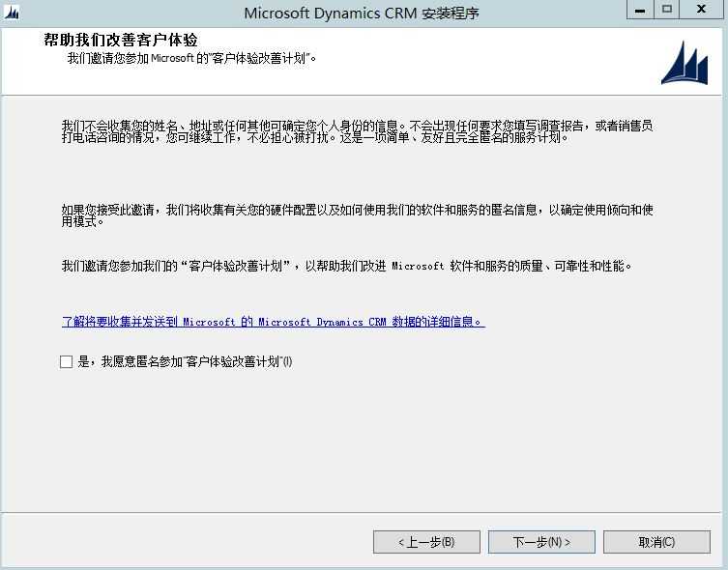Click the title bar text "Microsoft Dynamics CRM 安装程序"
The height and width of the screenshot is (570, 728).
[362, 13]
